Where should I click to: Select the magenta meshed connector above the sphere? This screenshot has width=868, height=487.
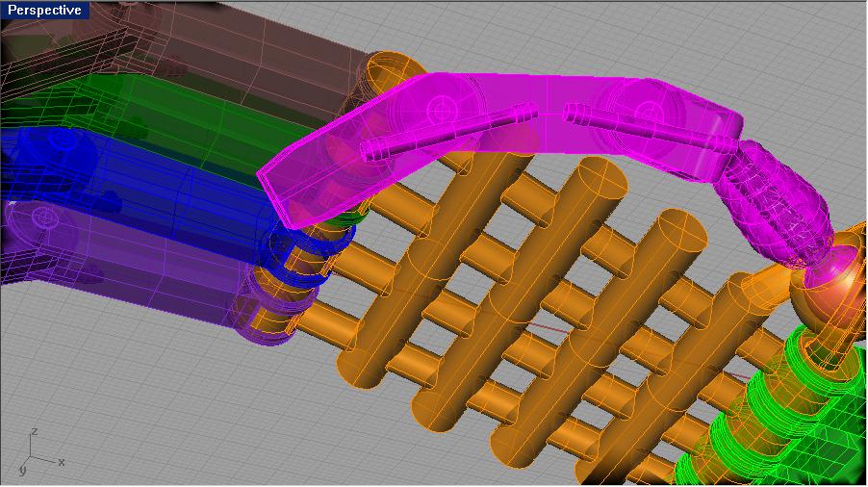pos(779,202)
